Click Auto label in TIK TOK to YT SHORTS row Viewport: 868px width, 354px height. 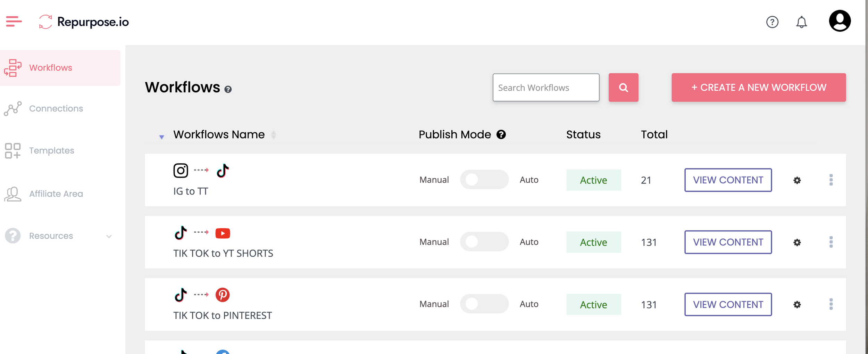coord(529,242)
